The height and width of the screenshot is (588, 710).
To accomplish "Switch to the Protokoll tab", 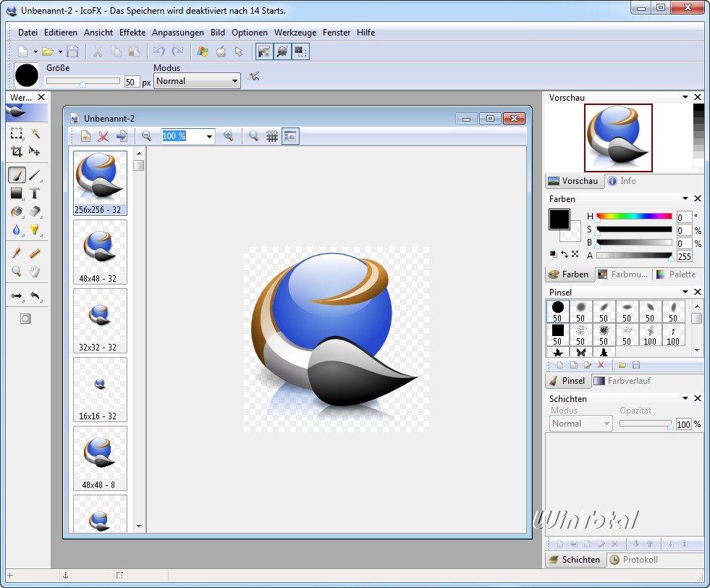I will tap(634, 560).
